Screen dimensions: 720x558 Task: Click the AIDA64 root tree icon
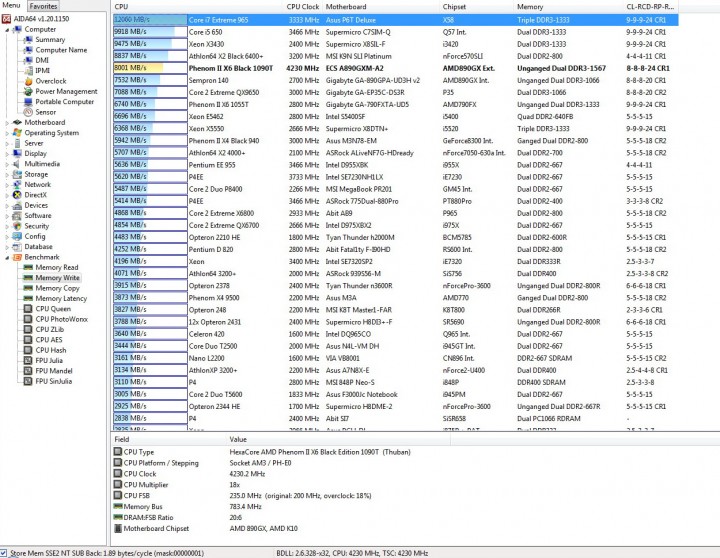(6, 19)
